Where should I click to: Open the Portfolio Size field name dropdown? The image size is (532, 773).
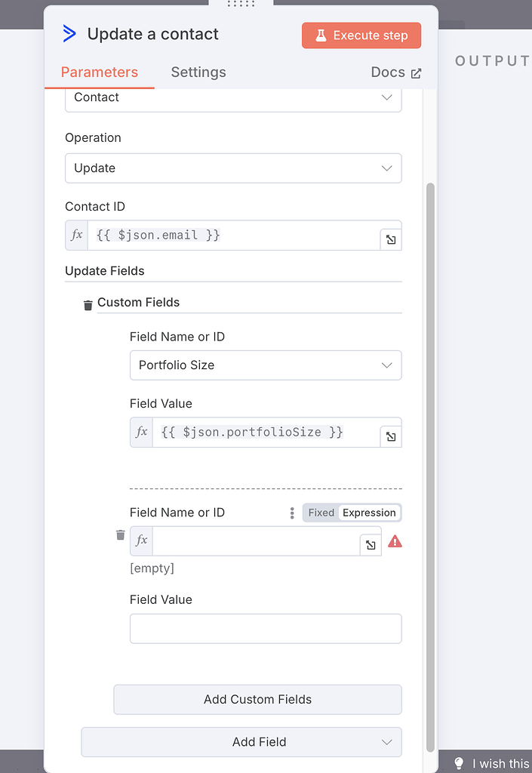click(265, 365)
